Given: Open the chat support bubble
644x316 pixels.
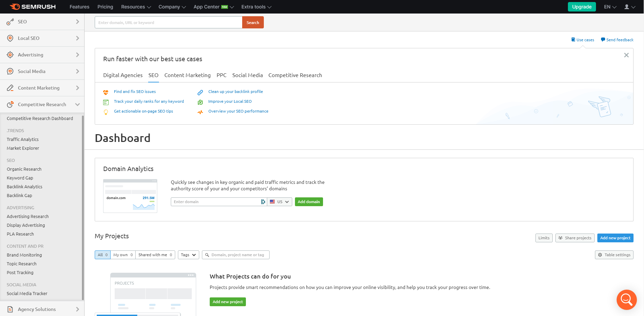Looking at the screenshot, I should pos(626,299).
